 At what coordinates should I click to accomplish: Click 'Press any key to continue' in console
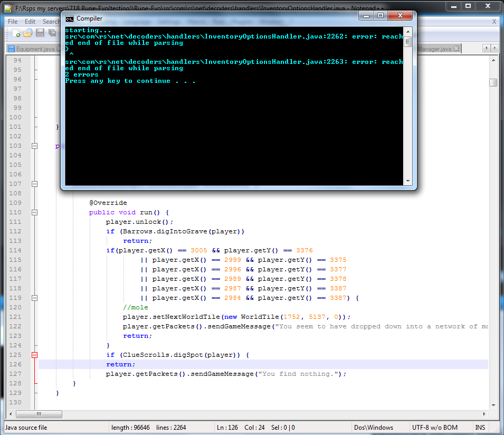pos(118,81)
